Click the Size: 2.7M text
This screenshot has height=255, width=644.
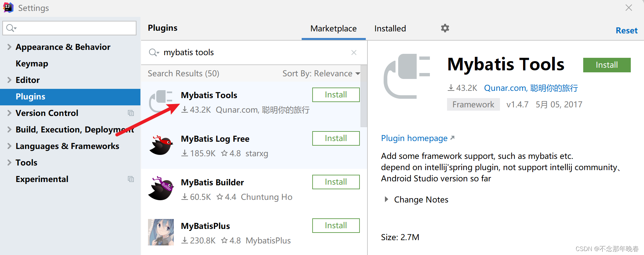[x=400, y=237]
